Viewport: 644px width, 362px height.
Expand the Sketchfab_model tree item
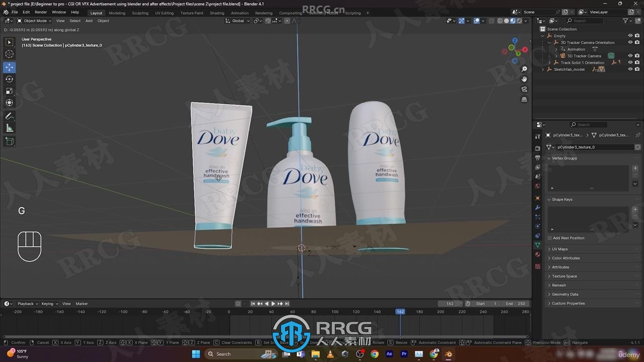pos(543,69)
